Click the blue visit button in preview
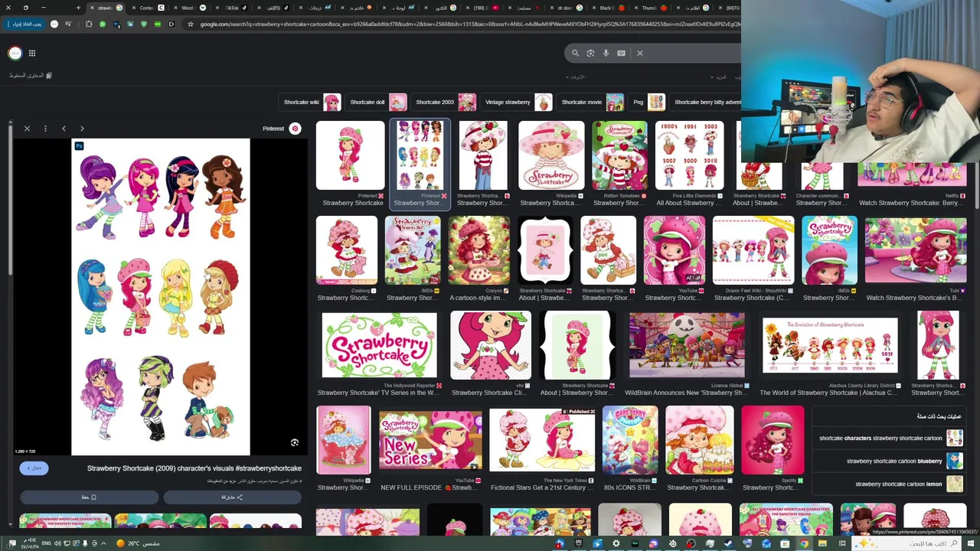Image resolution: width=980 pixels, height=551 pixels. (34, 468)
